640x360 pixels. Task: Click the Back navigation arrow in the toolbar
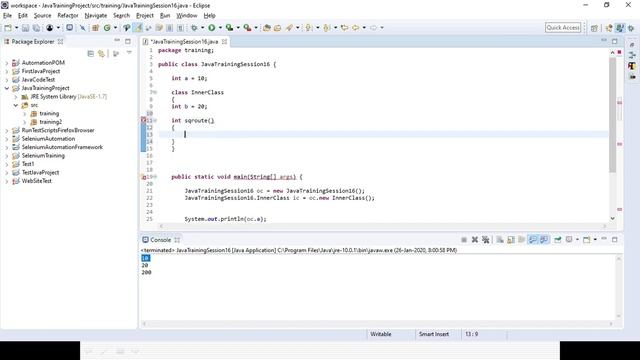(x=356, y=28)
